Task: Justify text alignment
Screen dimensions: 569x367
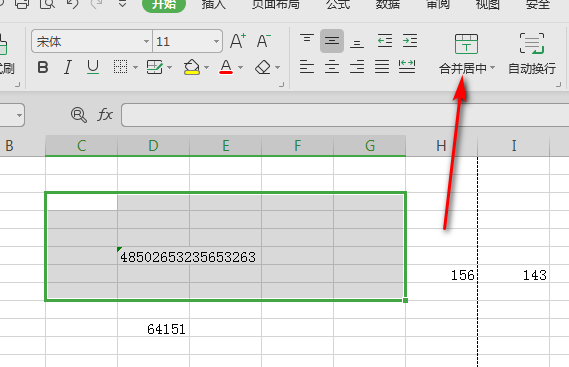Action: (382, 67)
